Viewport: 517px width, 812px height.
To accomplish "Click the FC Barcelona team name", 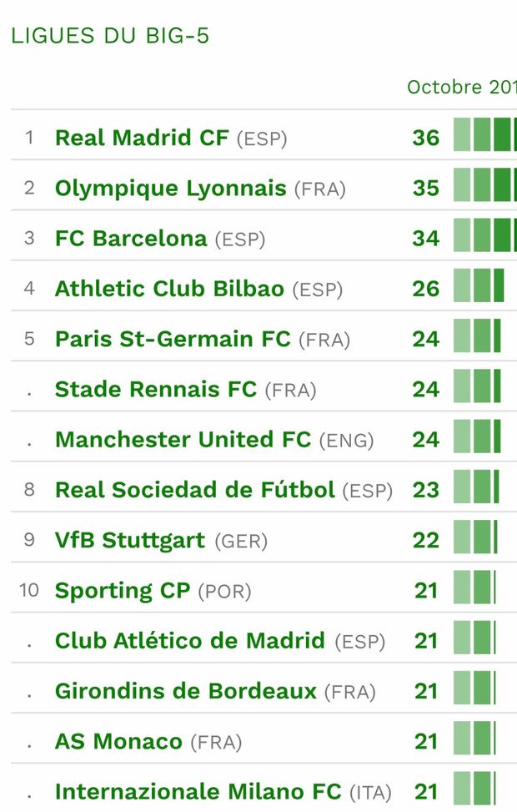I will (x=130, y=239).
